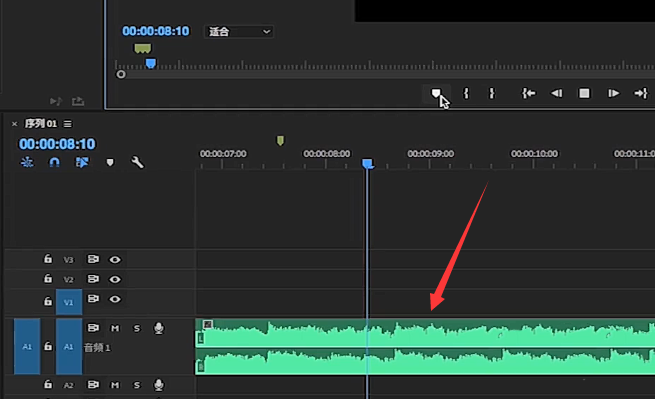The image size is (655, 399).
Task: Click the export frame icon left panel
Action: [x=78, y=102]
